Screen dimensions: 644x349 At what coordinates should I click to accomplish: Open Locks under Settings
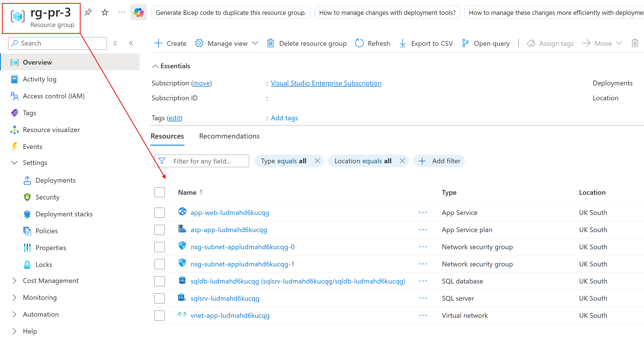click(x=44, y=265)
